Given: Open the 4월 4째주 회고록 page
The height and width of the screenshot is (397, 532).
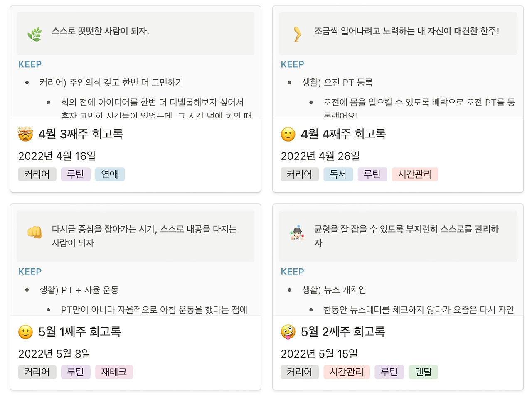Looking at the screenshot, I should tap(343, 134).
